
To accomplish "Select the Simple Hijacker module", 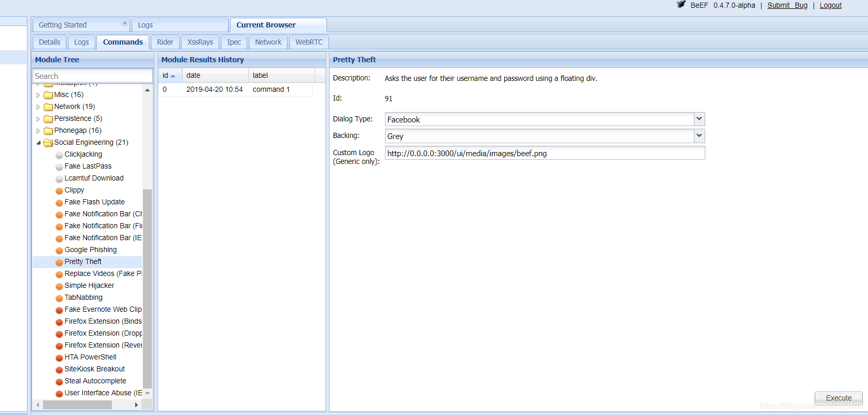I will click(x=89, y=285).
